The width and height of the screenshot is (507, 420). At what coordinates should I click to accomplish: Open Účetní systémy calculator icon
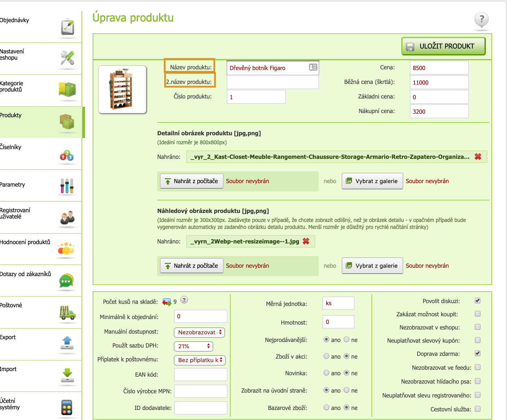click(67, 408)
